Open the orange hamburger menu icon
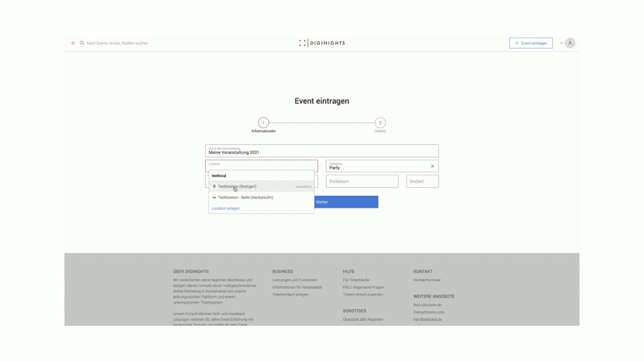 [73, 43]
